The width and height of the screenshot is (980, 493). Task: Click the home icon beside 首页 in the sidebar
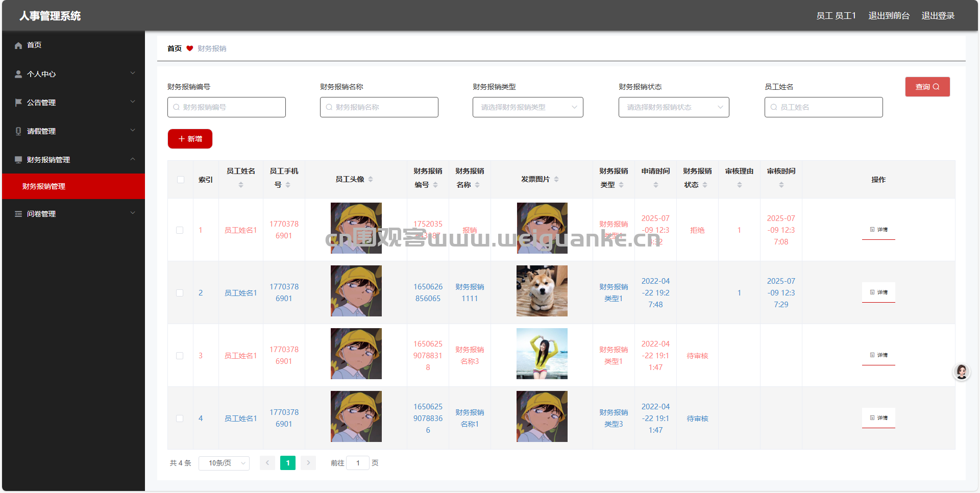point(18,45)
